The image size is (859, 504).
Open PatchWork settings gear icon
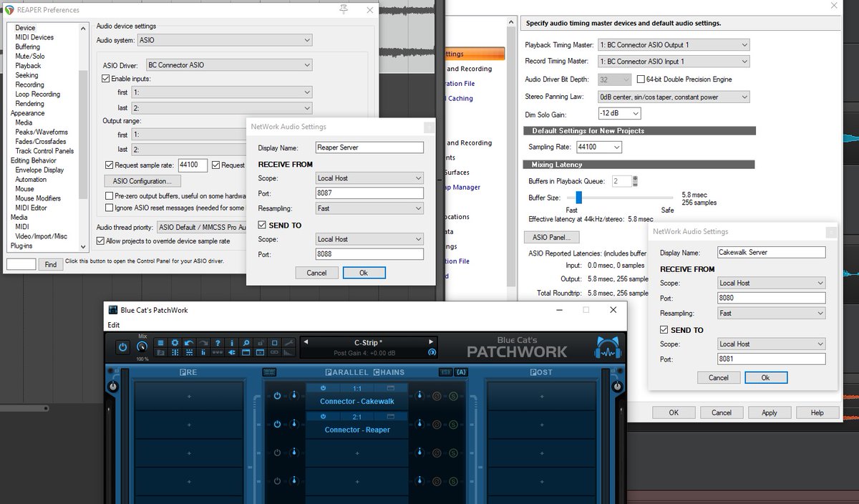175,343
